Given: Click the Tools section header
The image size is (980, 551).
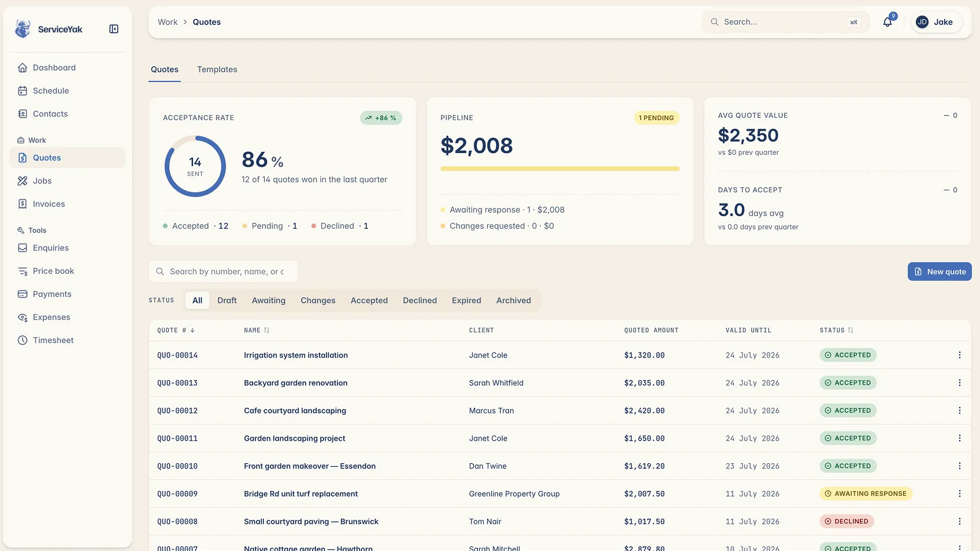Looking at the screenshot, I should tap(32, 230).
